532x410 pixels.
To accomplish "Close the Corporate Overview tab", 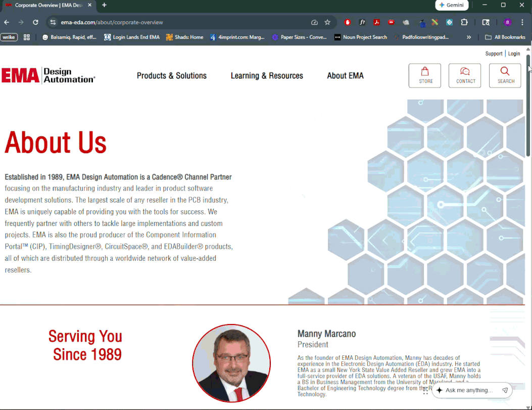I will point(89,5).
